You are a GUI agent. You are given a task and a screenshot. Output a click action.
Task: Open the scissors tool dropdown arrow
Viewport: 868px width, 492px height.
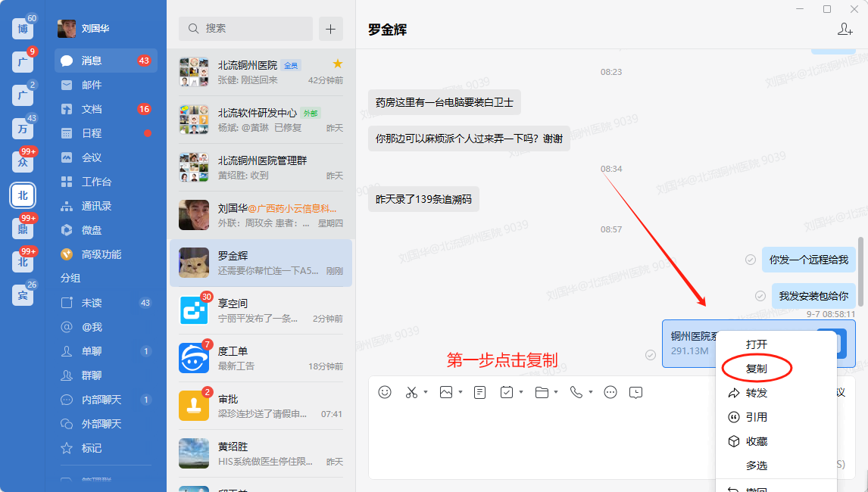[426, 392]
